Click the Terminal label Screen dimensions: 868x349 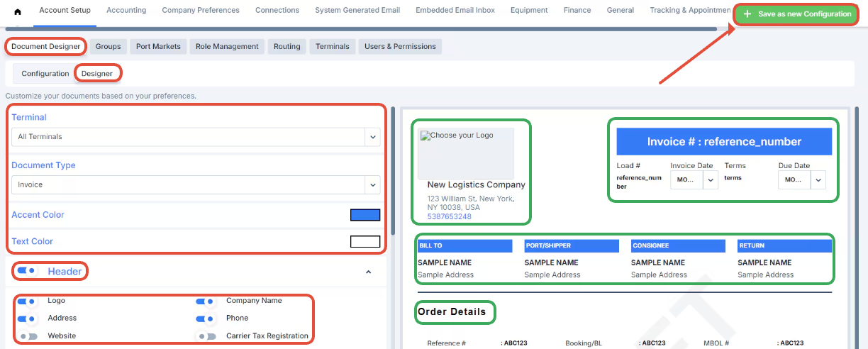[x=29, y=117]
